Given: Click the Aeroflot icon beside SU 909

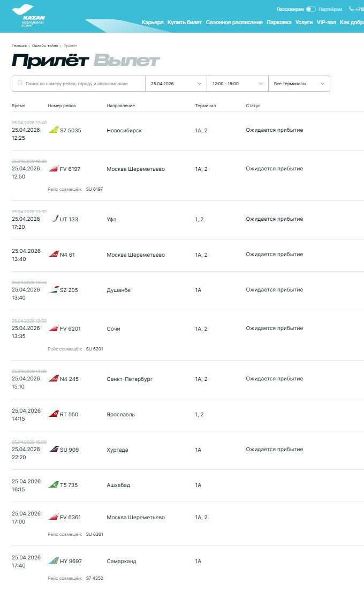Looking at the screenshot, I should pyautogui.click(x=54, y=450).
